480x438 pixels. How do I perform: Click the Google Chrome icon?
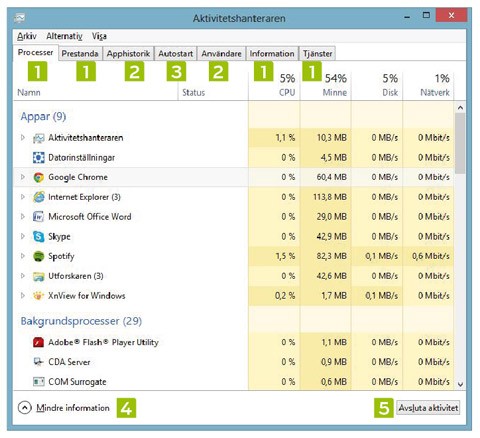point(39,177)
